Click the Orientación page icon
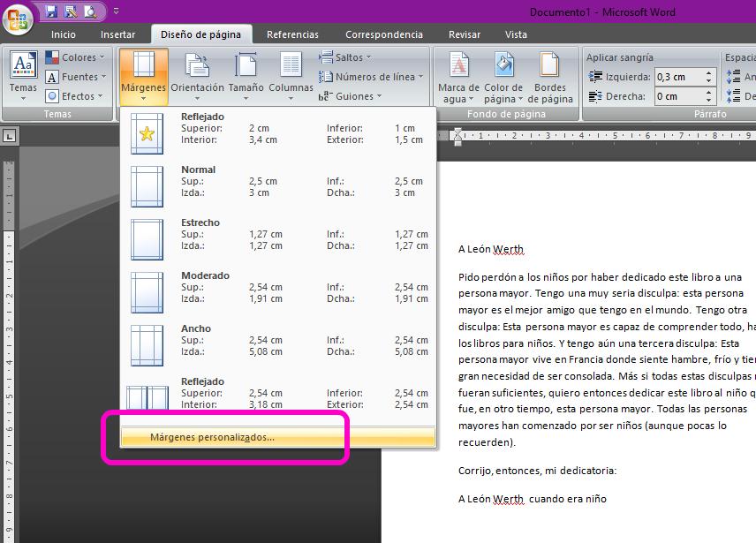The width and height of the screenshot is (756, 543). (197, 66)
